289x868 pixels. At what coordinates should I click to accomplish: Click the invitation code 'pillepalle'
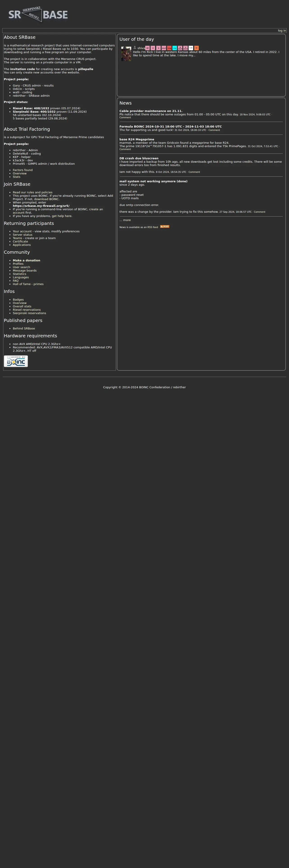click(86, 69)
